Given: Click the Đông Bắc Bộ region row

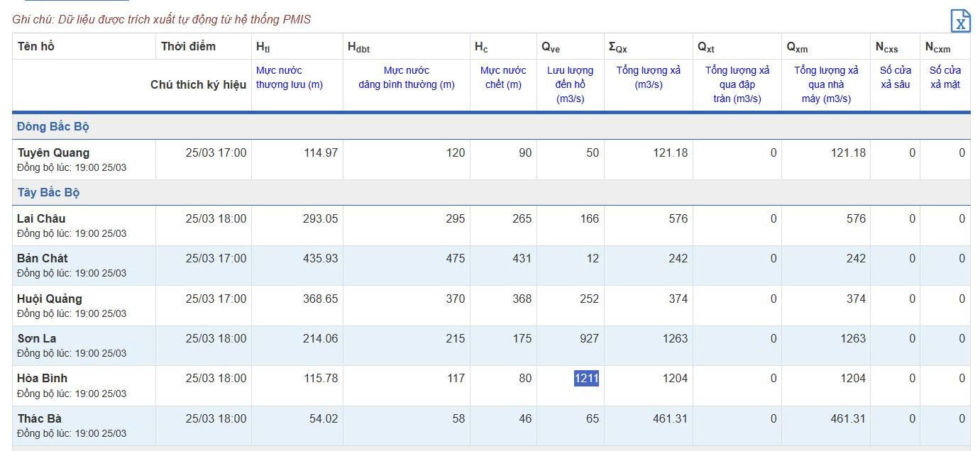Looking at the screenshot, I should click(53, 127).
